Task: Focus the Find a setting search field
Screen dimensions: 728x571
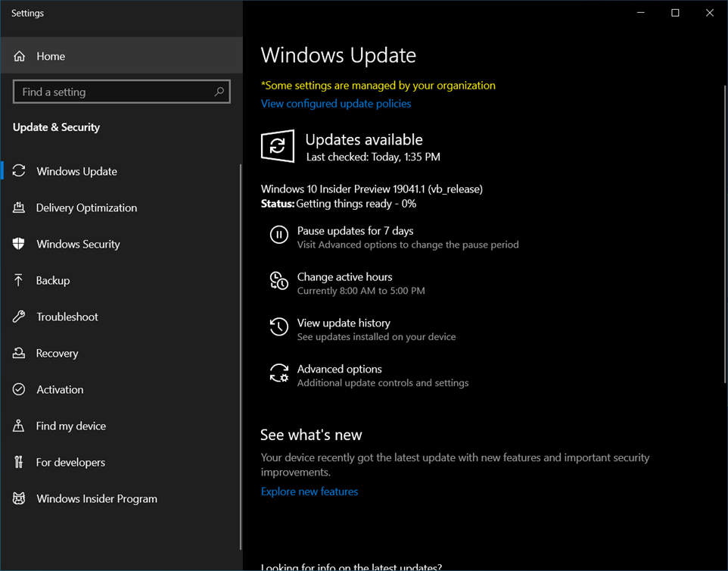Action: (x=122, y=92)
